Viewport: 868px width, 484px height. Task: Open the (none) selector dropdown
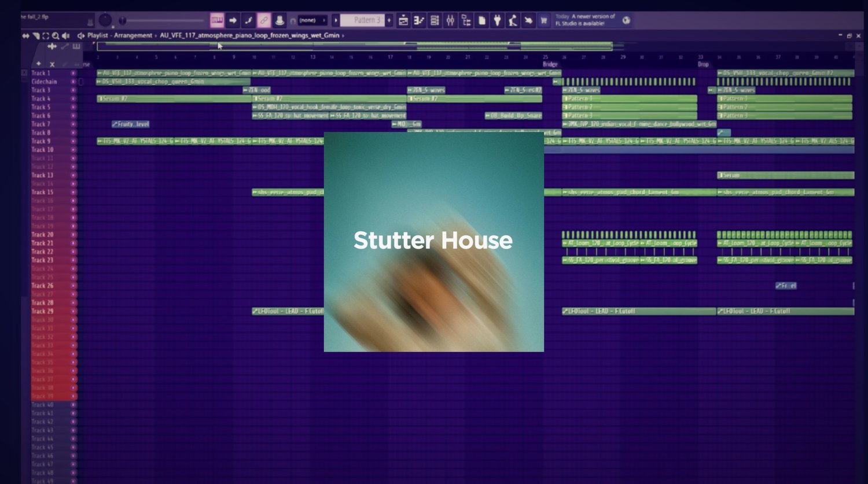[x=312, y=20]
